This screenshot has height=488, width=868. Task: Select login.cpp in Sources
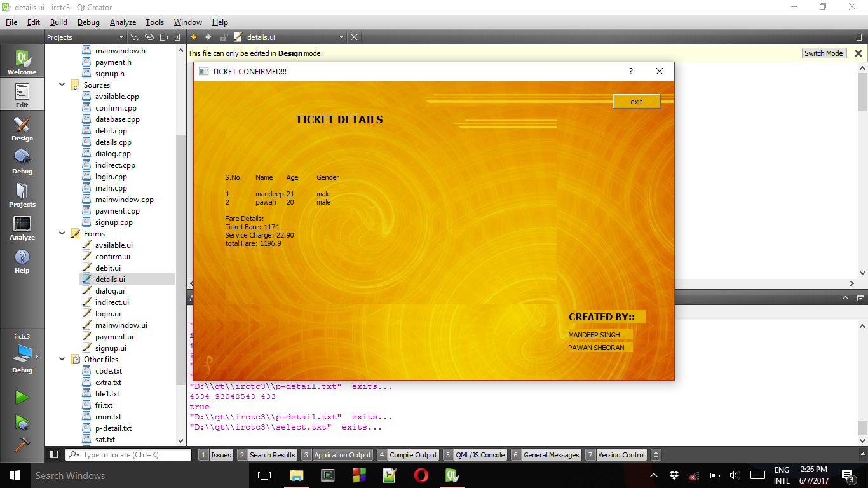(x=111, y=176)
